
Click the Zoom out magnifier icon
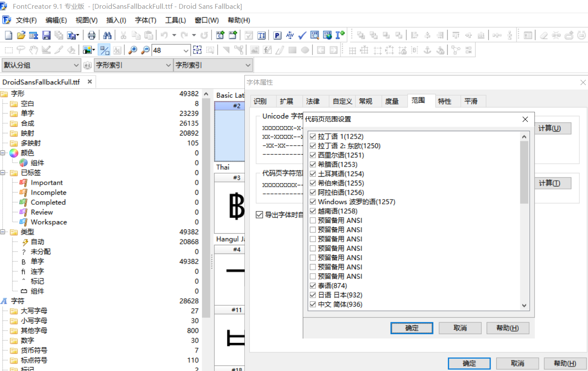coord(145,50)
